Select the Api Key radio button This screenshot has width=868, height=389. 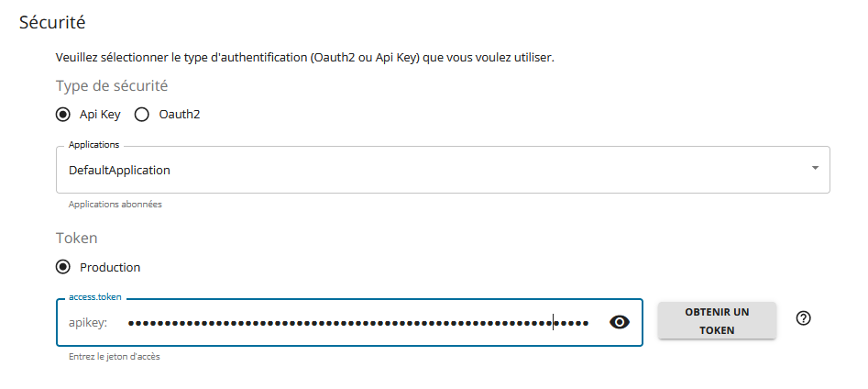click(63, 115)
